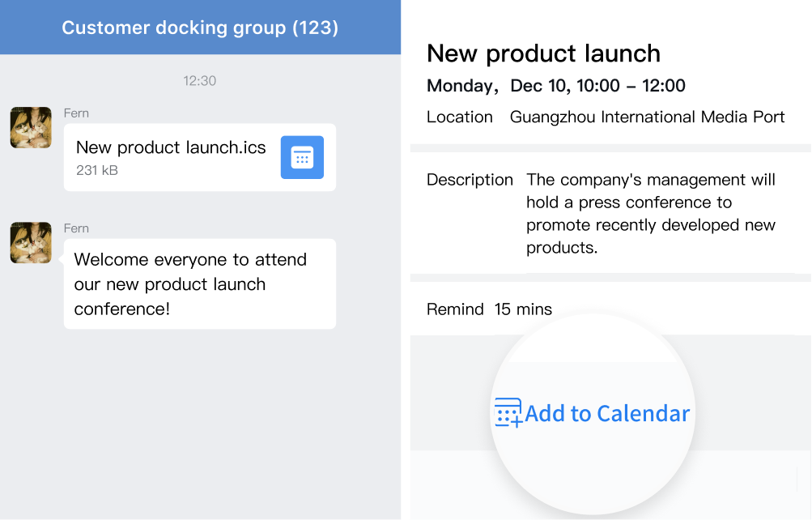The height and width of the screenshot is (520, 812).
Task: Click the Add to Calendar icon
Action: click(508, 413)
